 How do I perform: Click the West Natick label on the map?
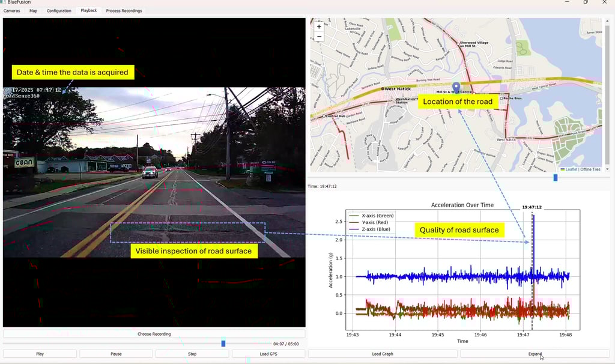398,89
